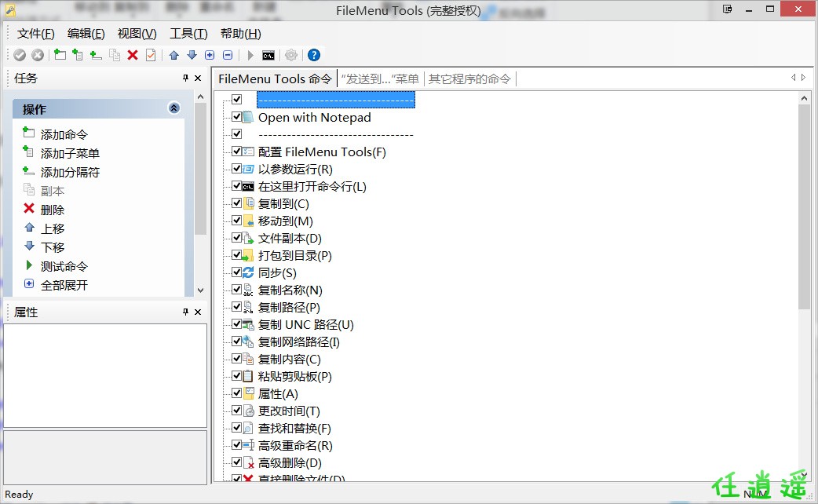The image size is (818, 504).
Task: Click the add submenu toolbar icon
Action: point(77,54)
